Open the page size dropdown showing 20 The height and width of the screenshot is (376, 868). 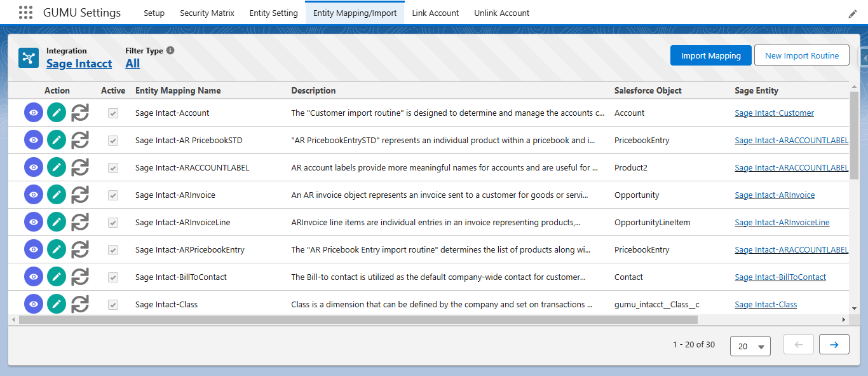coord(750,346)
